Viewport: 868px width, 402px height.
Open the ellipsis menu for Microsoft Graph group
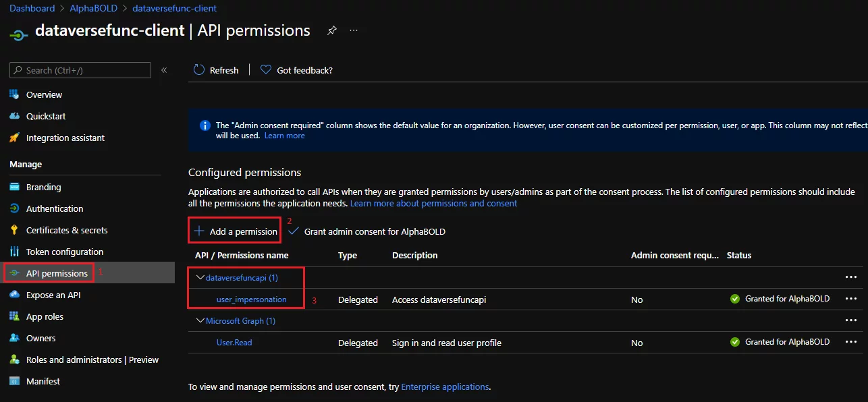click(x=850, y=320)
